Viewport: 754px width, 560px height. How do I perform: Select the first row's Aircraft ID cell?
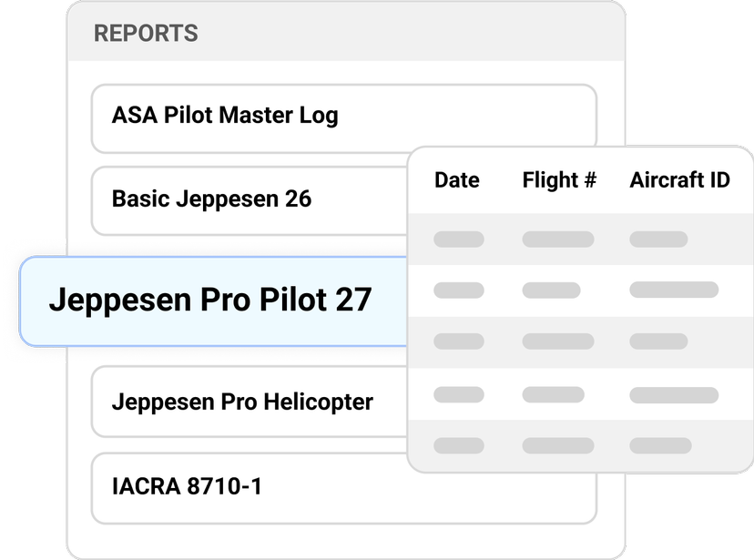(658, 239)
